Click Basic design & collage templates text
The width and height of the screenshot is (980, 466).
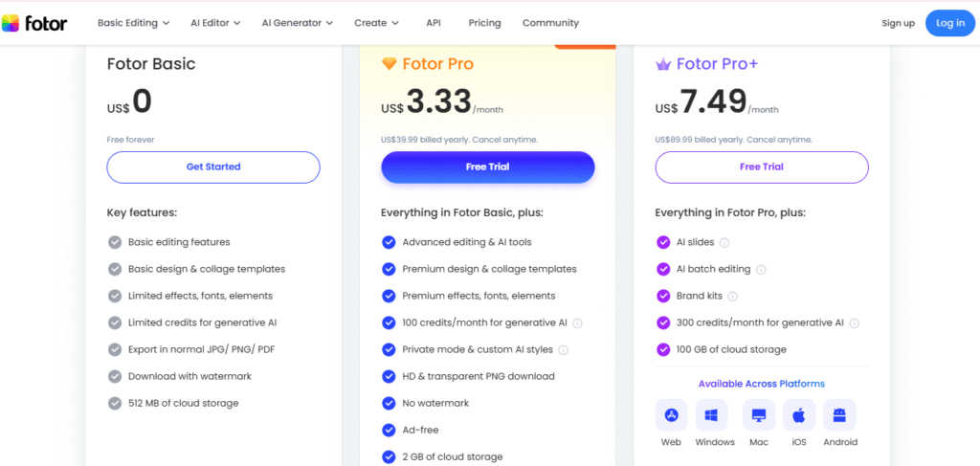click(207, 269)
